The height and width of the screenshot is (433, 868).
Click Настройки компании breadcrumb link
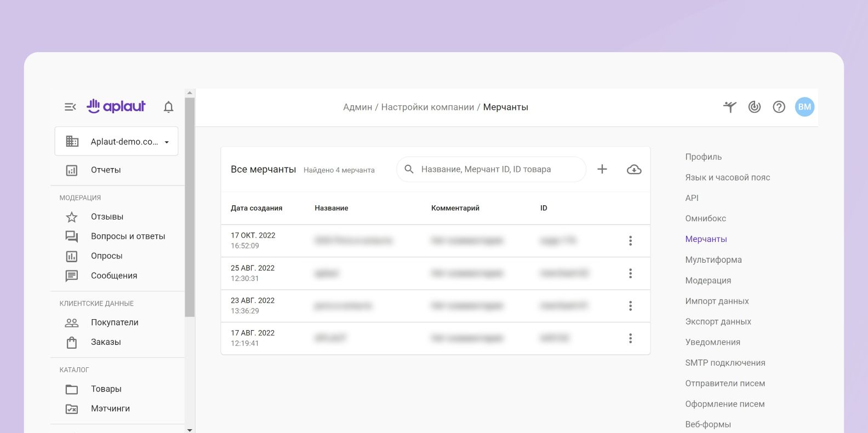(x=427, y=107)
